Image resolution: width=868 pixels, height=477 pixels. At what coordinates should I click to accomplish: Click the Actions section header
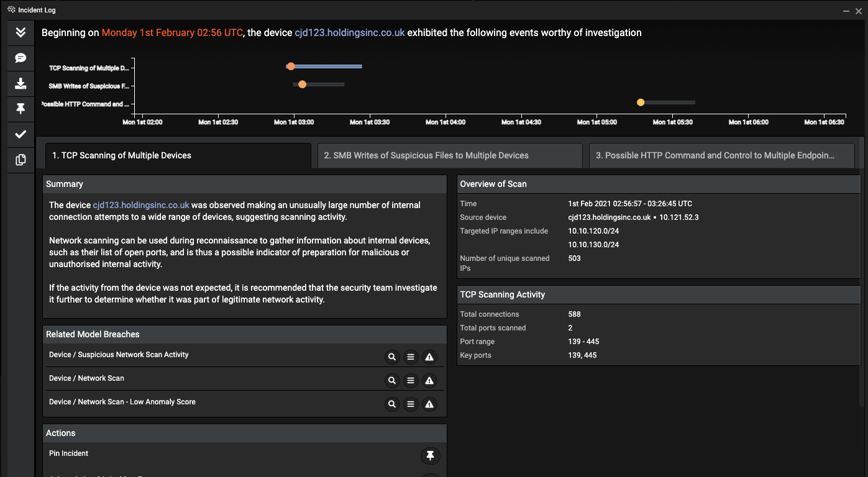click(x=245, y=433)
